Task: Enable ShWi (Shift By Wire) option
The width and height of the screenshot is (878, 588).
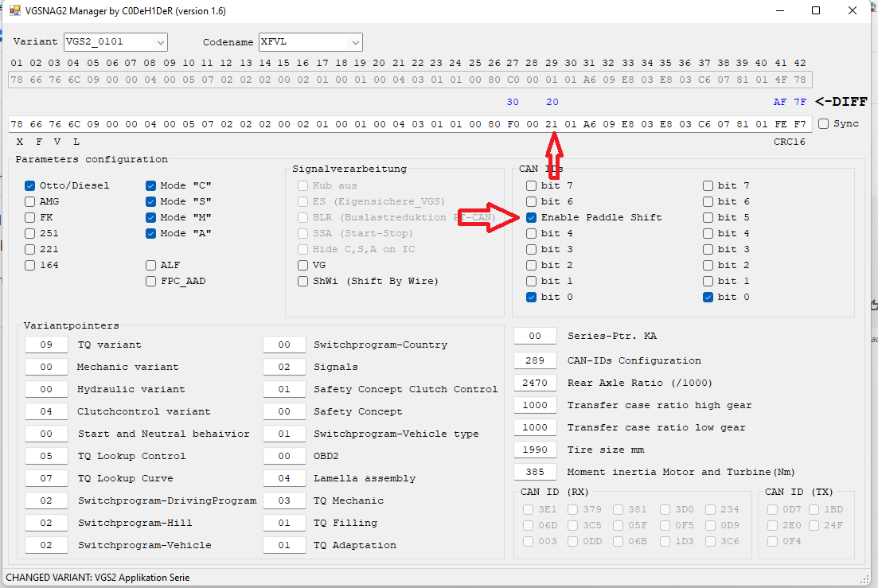Action: coord(302,281)
